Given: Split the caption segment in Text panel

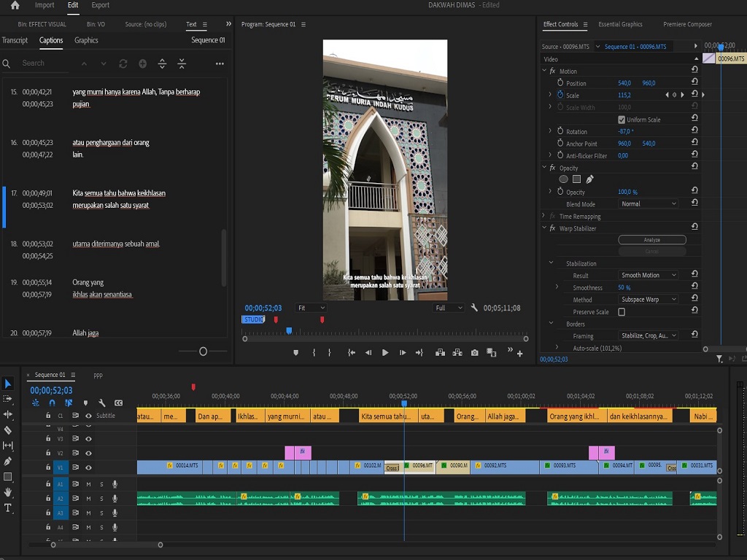Looking at the screenshot, I should click(x=162, y=64).
